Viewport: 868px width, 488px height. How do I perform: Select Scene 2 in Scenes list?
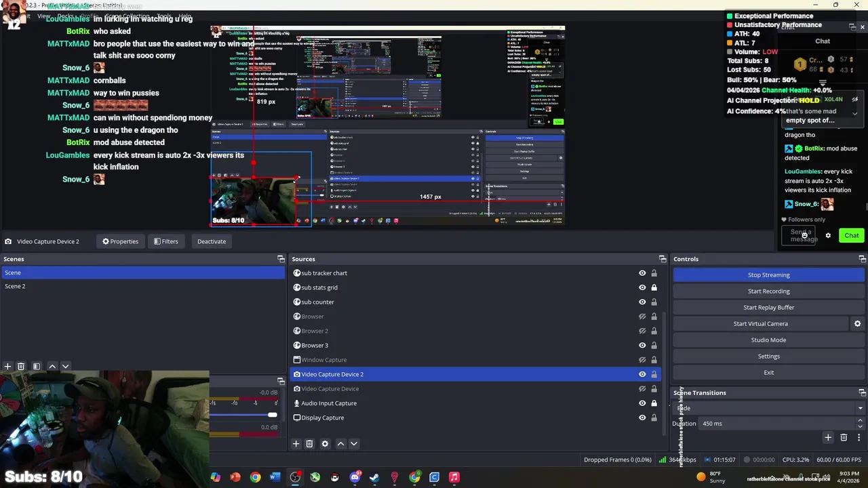142,286
